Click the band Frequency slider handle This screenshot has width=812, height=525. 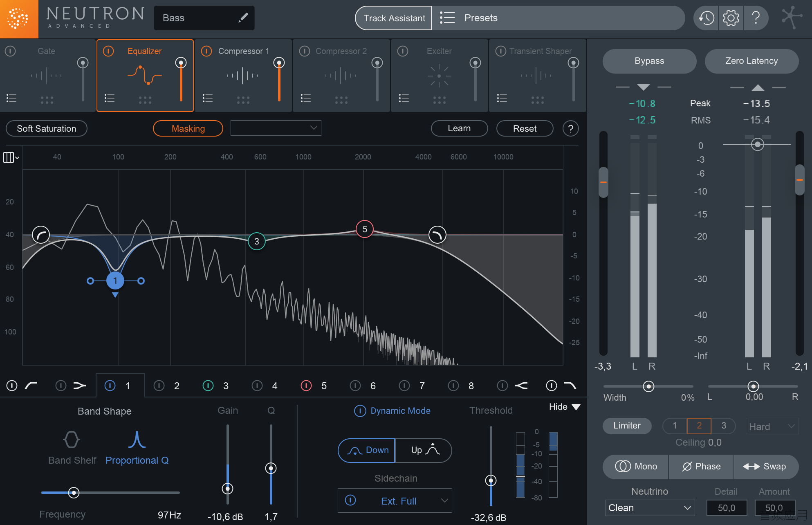pos(74,493)
